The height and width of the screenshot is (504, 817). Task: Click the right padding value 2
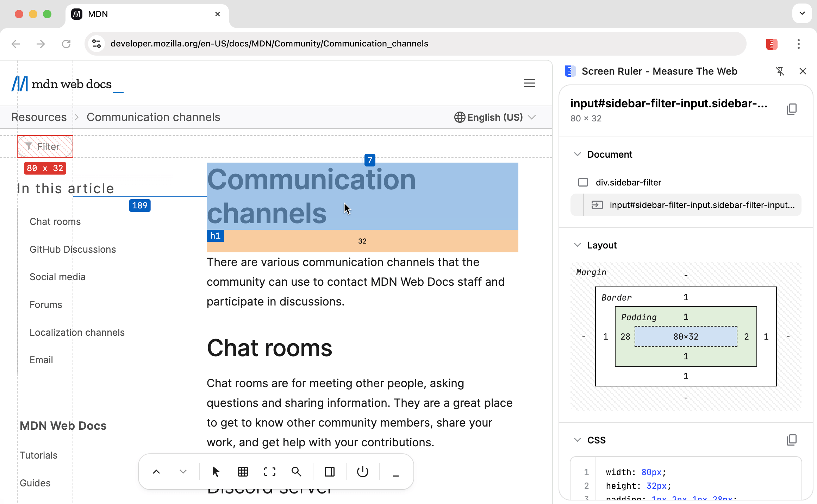[747, 337]
